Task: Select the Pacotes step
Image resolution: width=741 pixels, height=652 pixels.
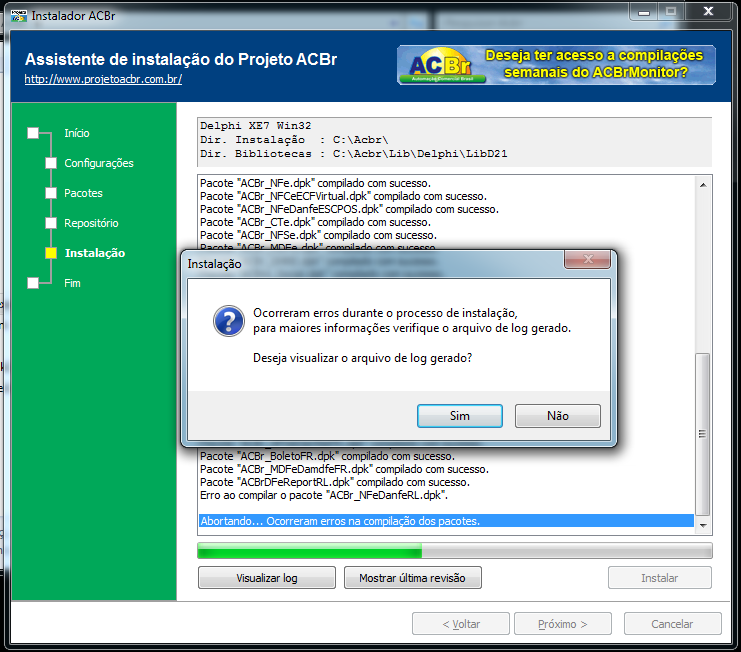Action: 83,193
